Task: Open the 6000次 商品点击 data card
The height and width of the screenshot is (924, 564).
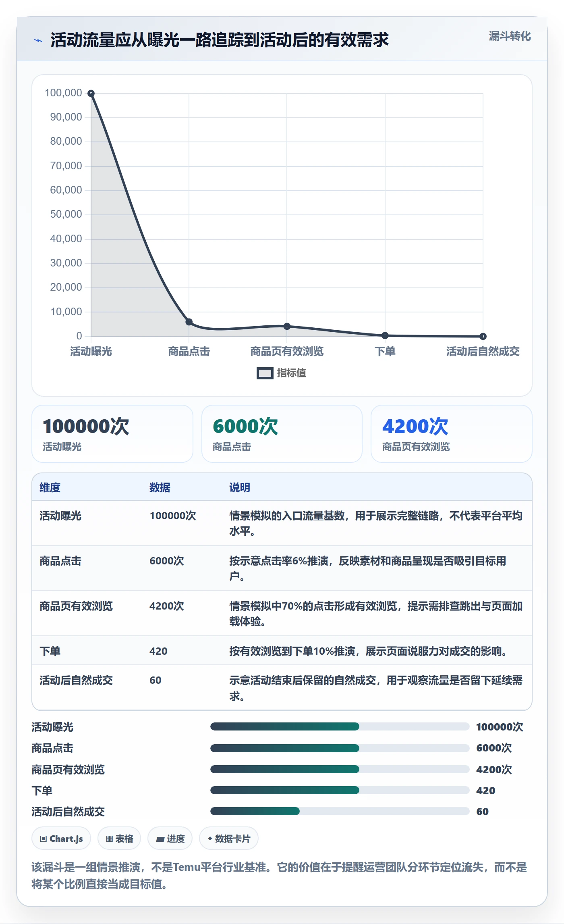Action: [282, 434]
